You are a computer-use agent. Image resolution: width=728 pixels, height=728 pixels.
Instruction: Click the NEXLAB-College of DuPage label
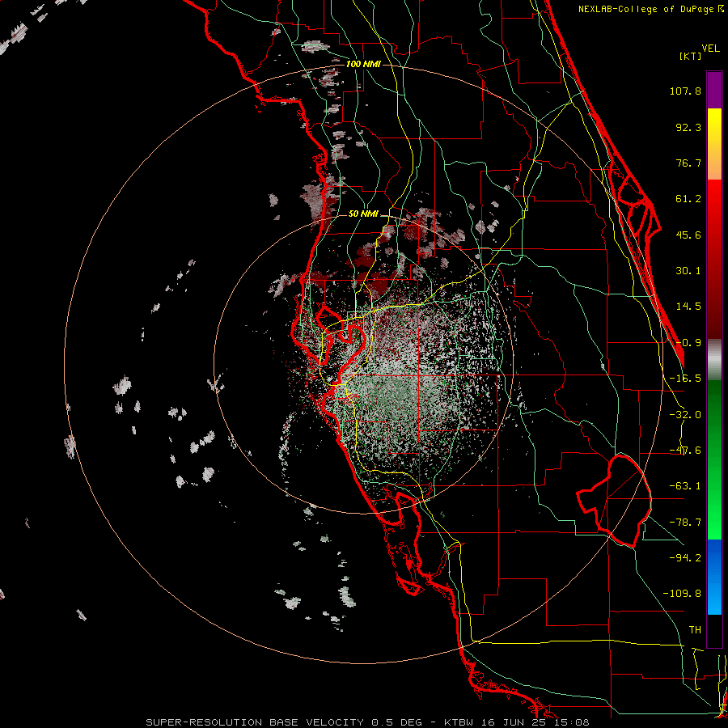[x=647, y=9]
